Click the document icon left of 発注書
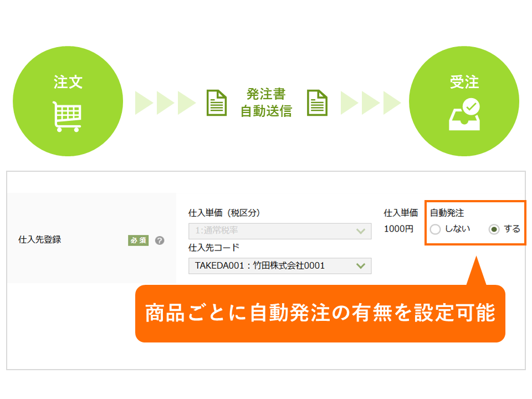 [x=217, y=103]
